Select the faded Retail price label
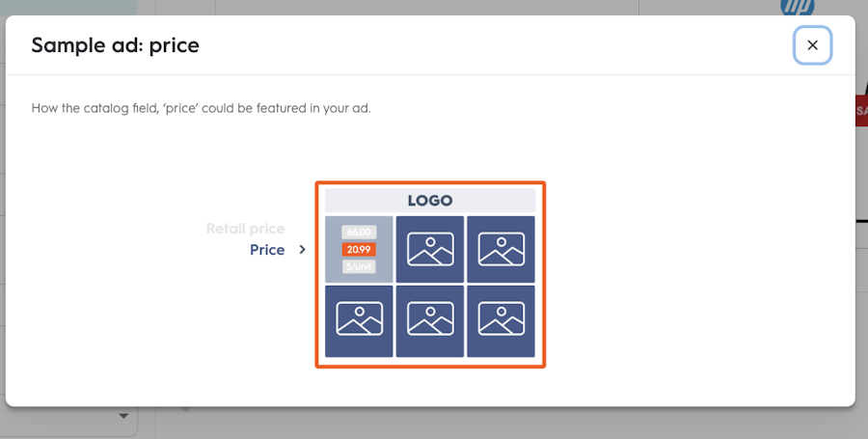868x439 pixels. click(245, 229)
